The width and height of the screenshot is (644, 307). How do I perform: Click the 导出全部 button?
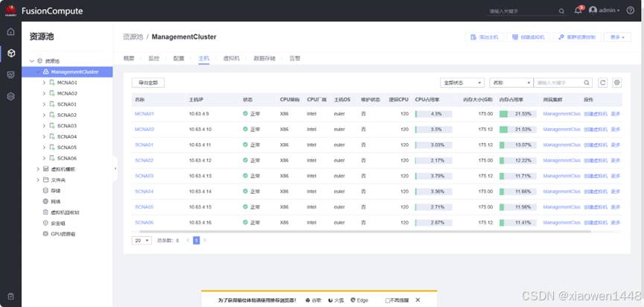[147, 83]
